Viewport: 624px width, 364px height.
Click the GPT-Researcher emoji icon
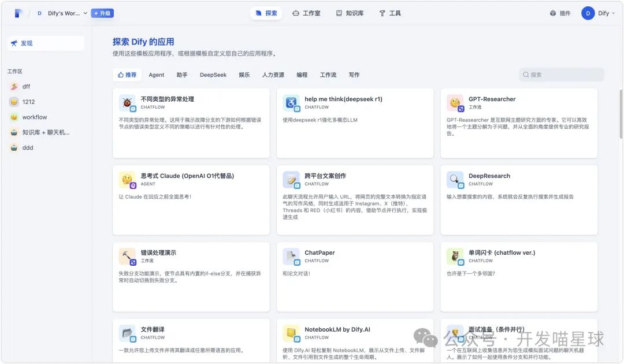pyautogui.click(x=455, y=103)
